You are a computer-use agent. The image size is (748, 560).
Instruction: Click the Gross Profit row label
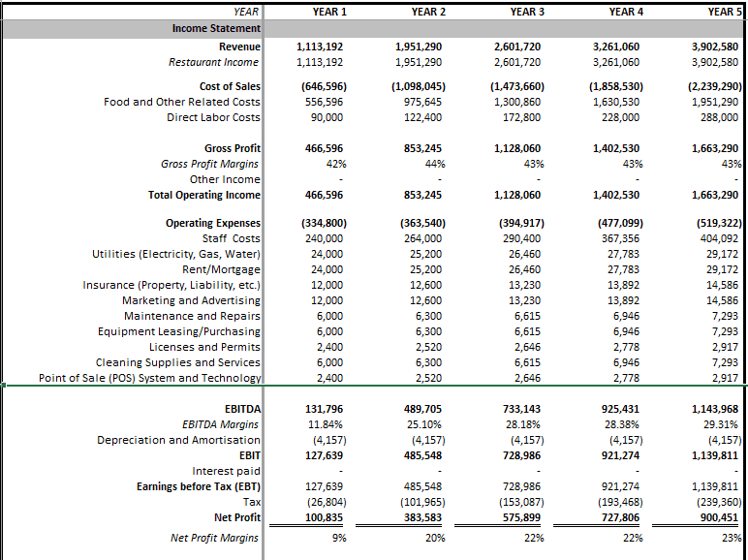(232, 148)
